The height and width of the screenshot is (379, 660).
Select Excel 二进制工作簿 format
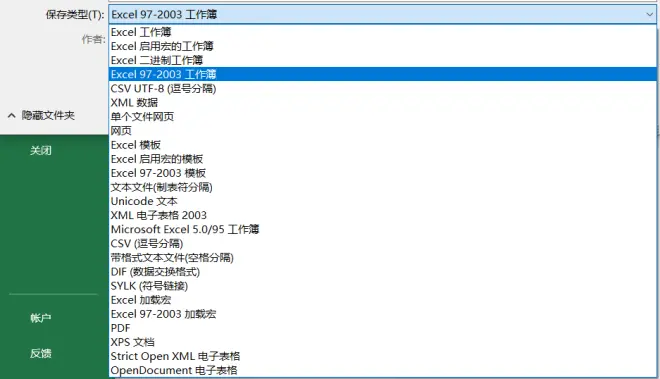[383, 60]
